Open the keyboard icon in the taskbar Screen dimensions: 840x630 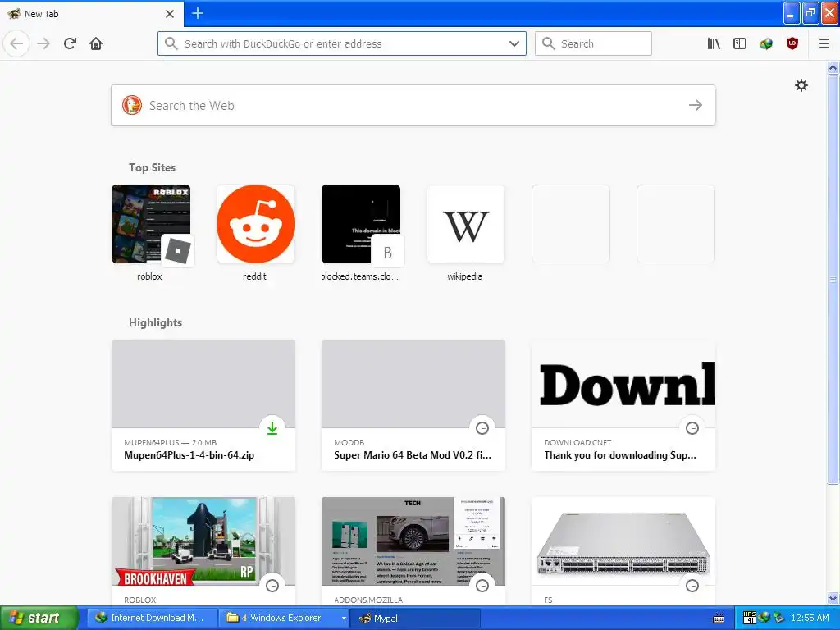719,619
